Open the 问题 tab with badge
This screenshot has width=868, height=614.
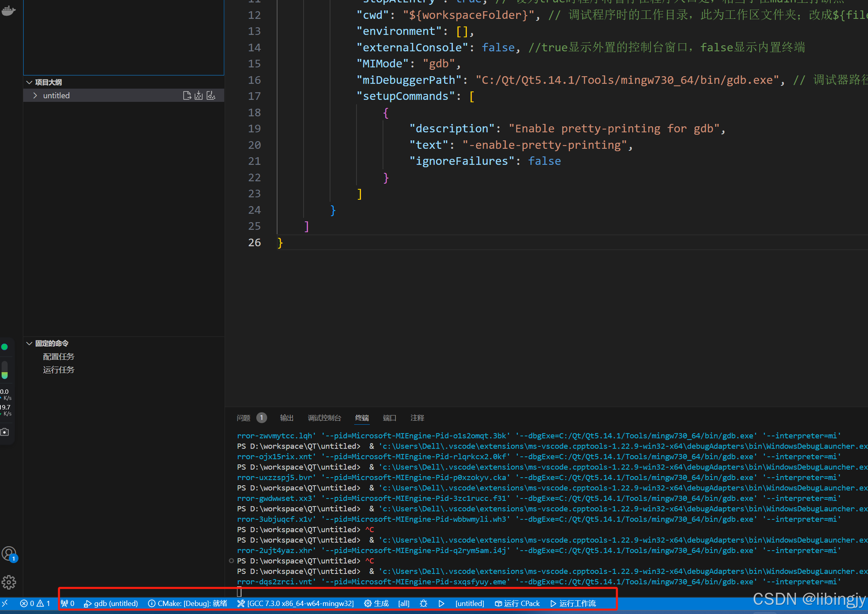point(244,418)
